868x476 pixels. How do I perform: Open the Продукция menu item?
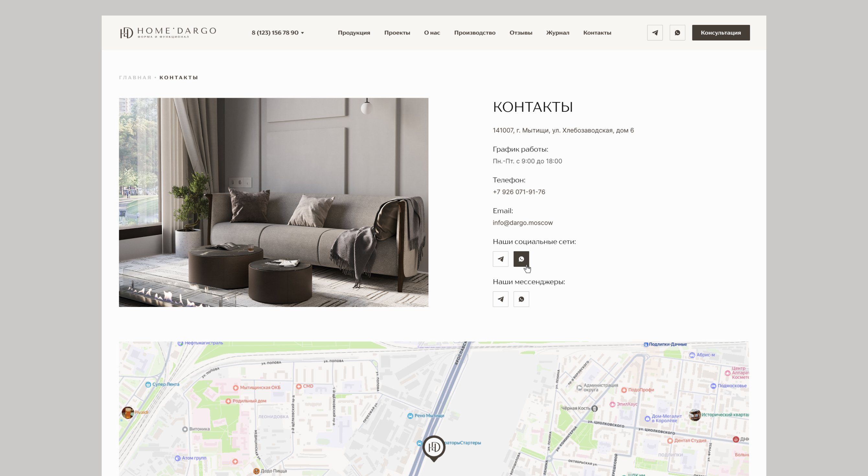[x=354, y=33]
